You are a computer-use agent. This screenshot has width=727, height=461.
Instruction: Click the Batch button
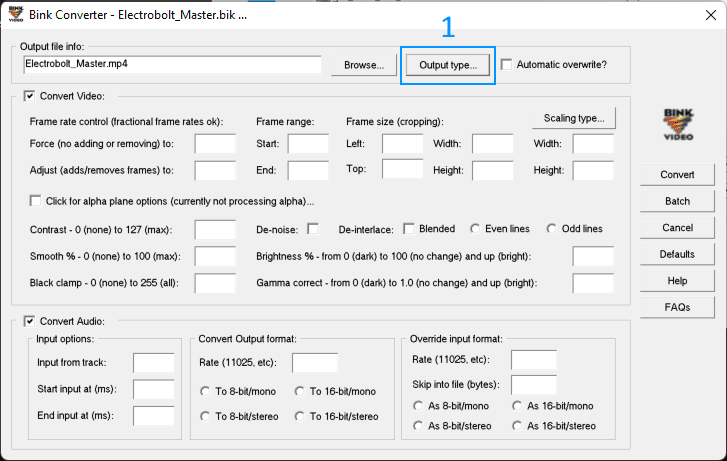click(x=677, y=201)
